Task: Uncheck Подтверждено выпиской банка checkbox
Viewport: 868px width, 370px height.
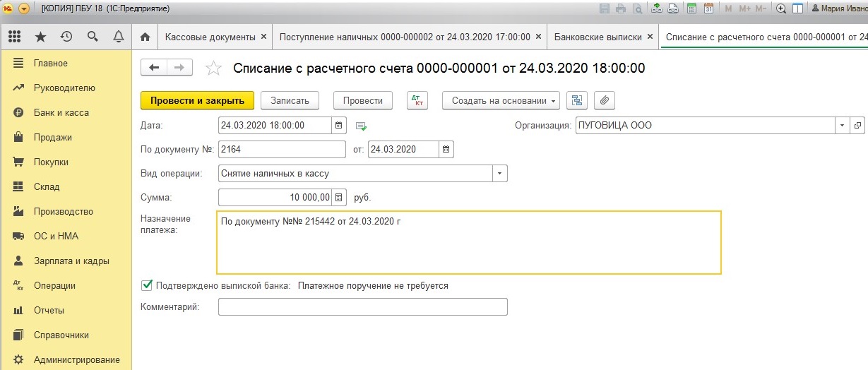Action: pyautogui.click(x=147, y=285)
